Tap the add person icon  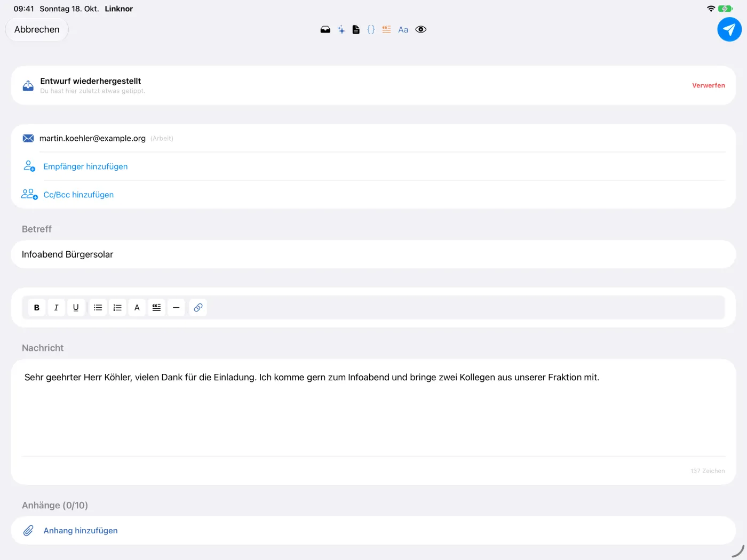click(x=29, y=166)
